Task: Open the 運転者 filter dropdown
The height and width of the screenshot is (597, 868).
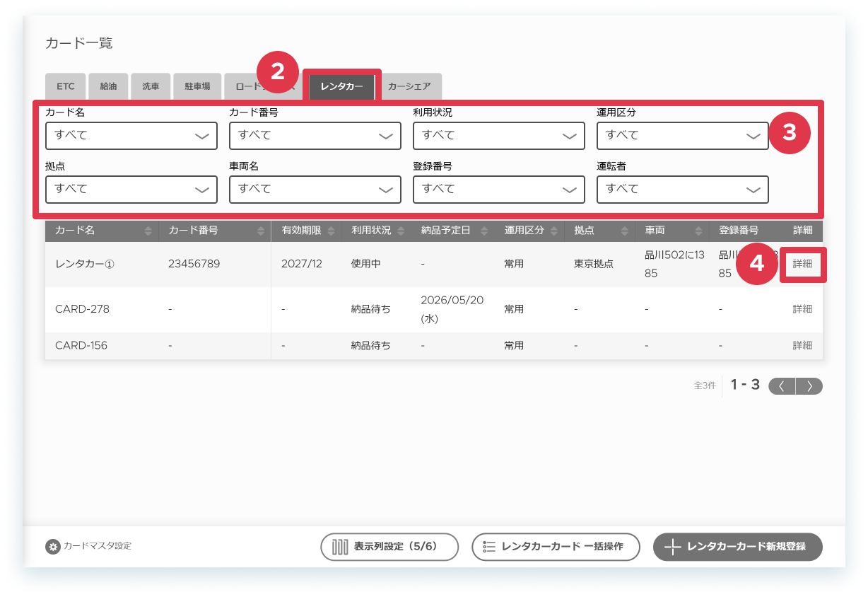Action: pos(683,190)
